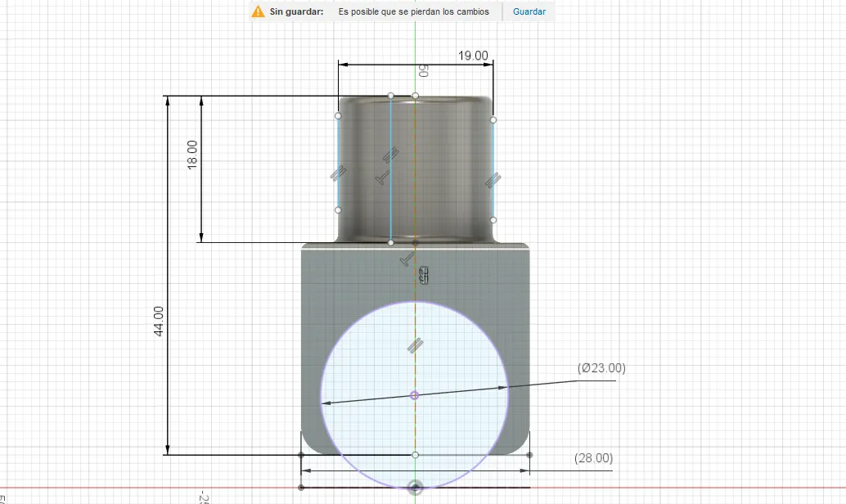Click the yellow warning triangle in the save banner

click(x=257, y=11)
